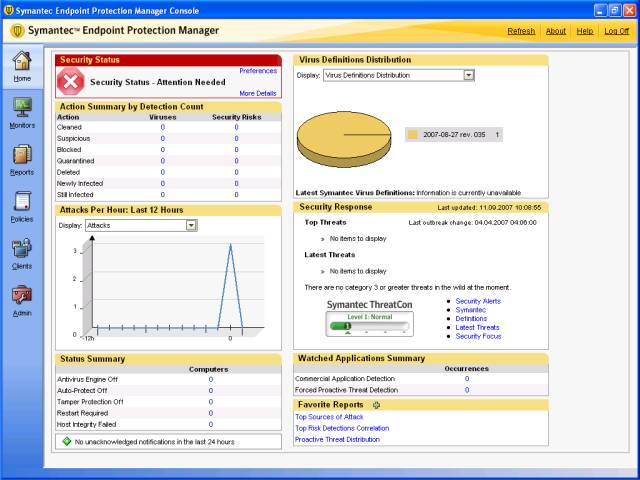Open the Symantec link in Security Response
Image resolution: width=640 pixels, height=480 pixels.
point(471,310)
